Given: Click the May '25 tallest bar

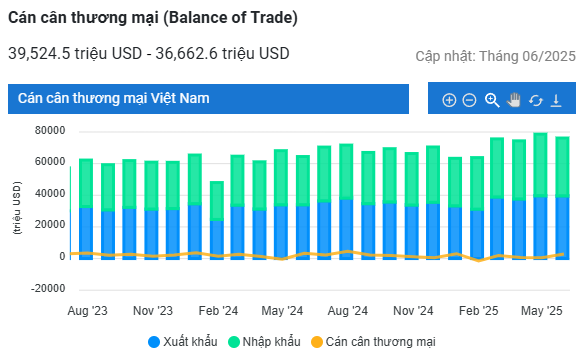Looking at the screenshot, I should (540, 196).
